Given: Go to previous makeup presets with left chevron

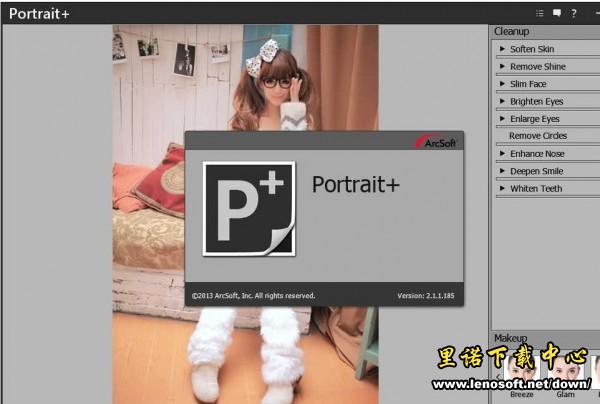Looking at the screenshot, I should (497, 376).
